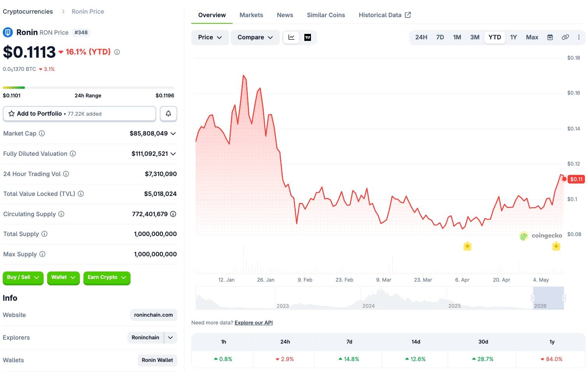
Task: Open the Ronin Wallet link
Action: (157, 360)
